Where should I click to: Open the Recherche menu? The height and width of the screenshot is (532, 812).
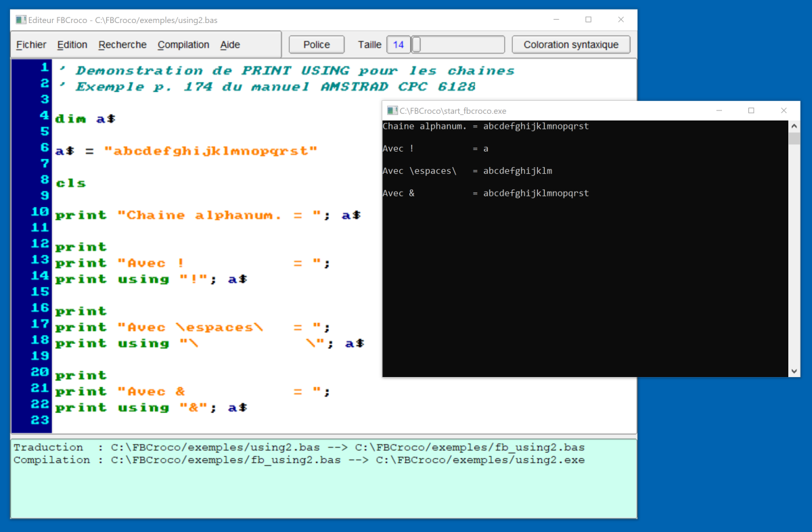(122, 45)
